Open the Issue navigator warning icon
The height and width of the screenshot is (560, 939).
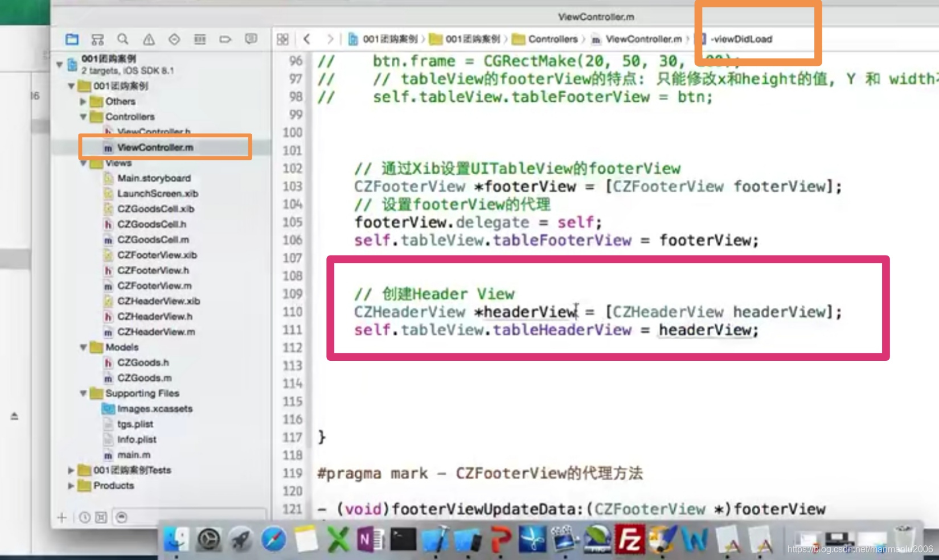click(149, 39)
